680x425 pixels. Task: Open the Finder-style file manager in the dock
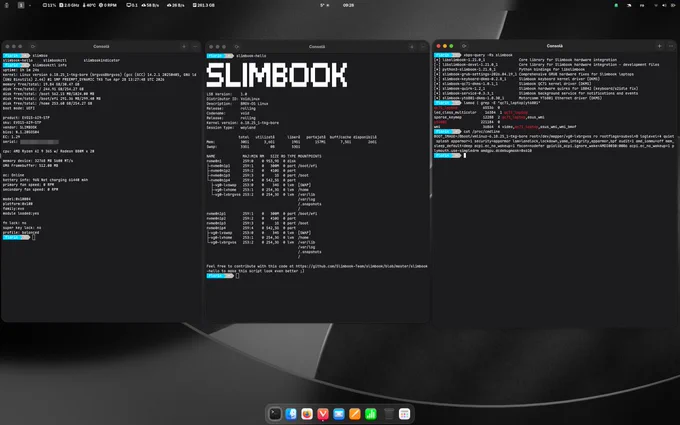coord(291,414)
